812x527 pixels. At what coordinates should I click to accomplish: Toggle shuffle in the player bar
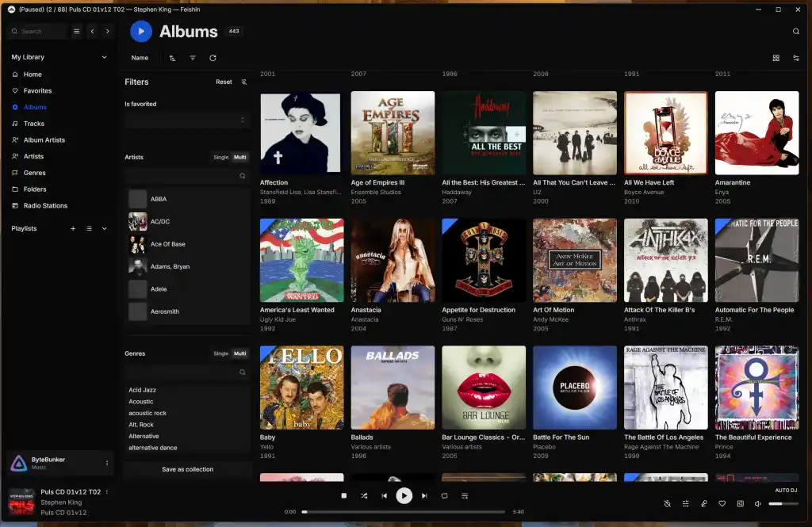pyautogui.click(x=364, y=496)
